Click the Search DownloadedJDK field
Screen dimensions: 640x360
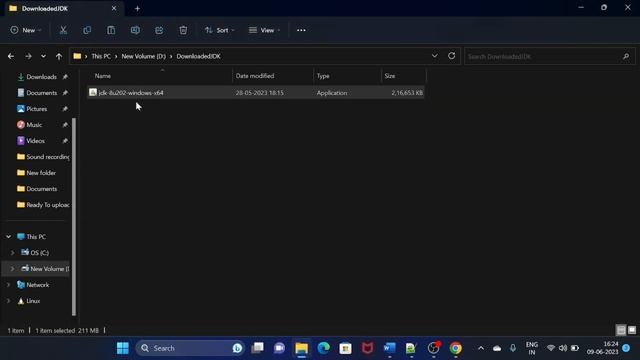pyautogui.click(x=549, y=56)
